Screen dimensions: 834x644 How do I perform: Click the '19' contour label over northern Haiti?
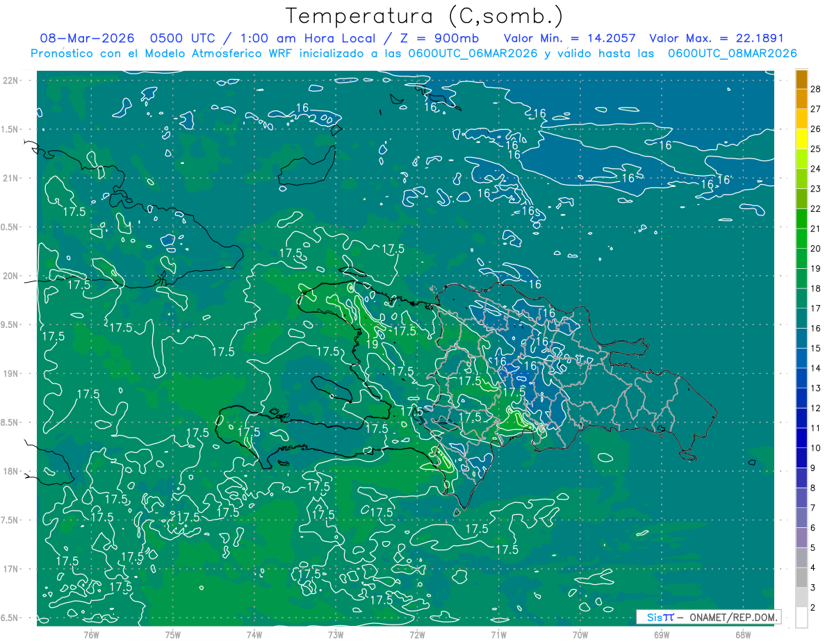(x=372, y=344)
